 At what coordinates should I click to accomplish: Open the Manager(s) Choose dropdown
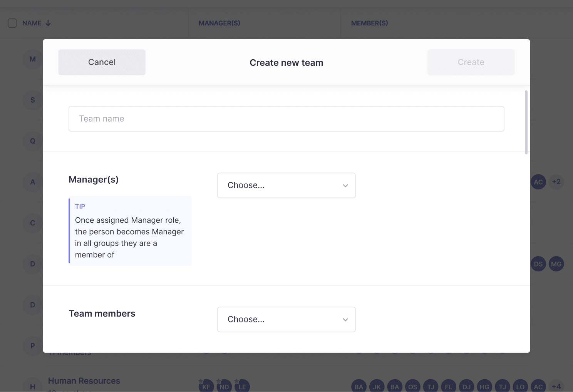pos(286,185)
